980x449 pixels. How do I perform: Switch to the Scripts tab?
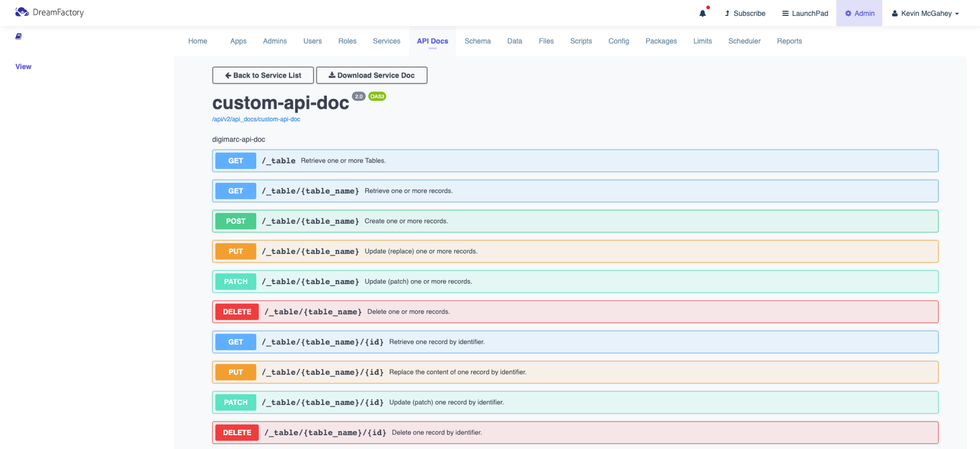pos(581,41)
